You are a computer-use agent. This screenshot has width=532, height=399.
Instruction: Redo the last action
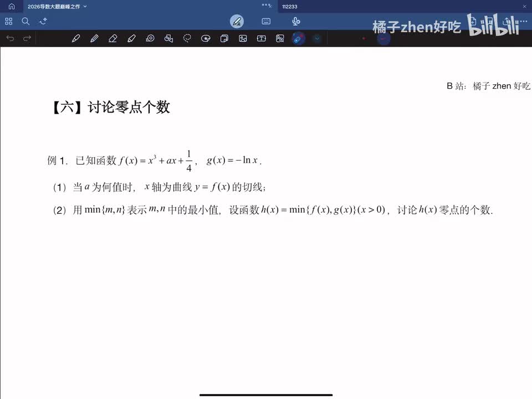pyautogui.click(x=27, y=38)
